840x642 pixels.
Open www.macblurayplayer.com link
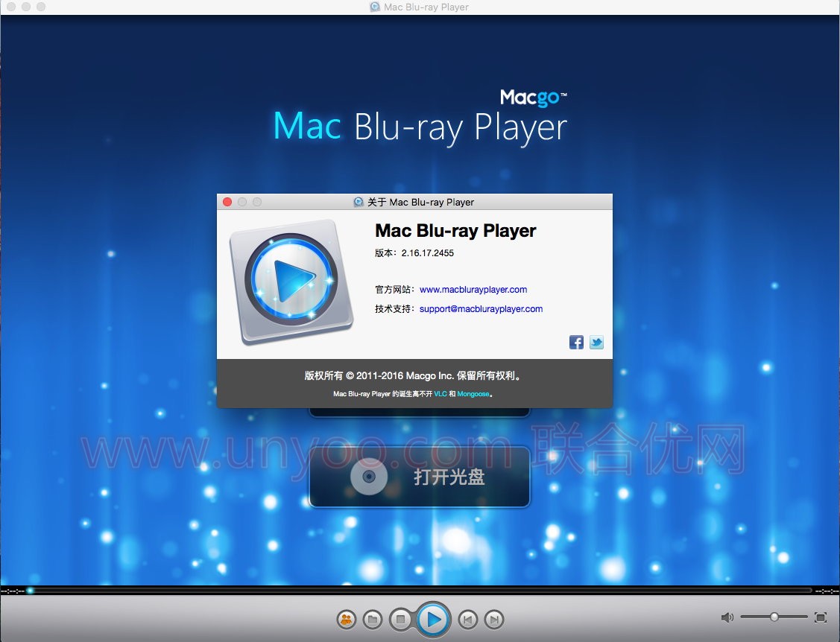point(473,290)
